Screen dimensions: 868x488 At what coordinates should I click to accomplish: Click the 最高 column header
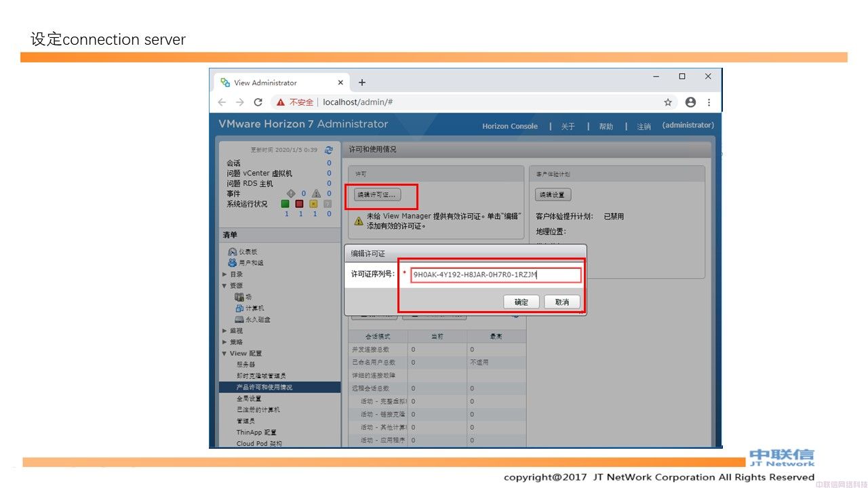pos(496,336)
